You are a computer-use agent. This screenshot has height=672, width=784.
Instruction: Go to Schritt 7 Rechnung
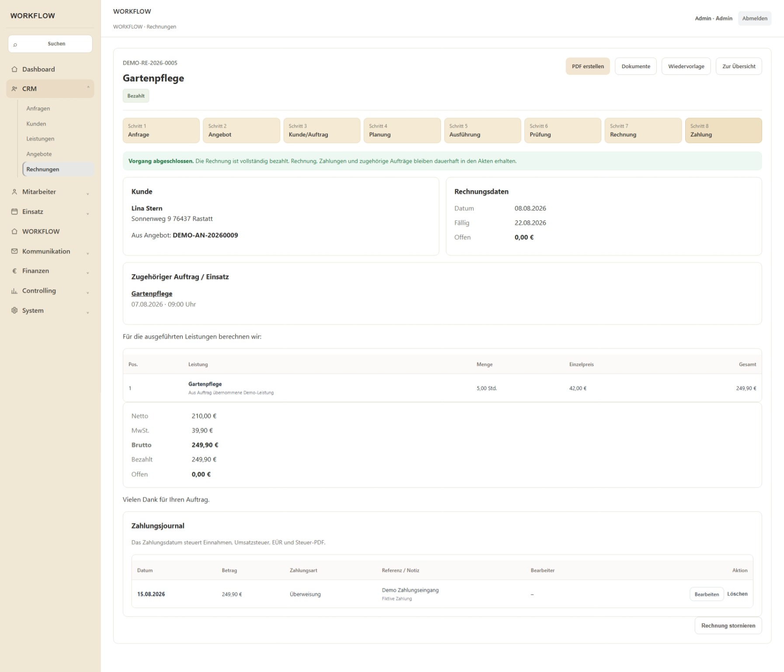(x=643, y=130)
